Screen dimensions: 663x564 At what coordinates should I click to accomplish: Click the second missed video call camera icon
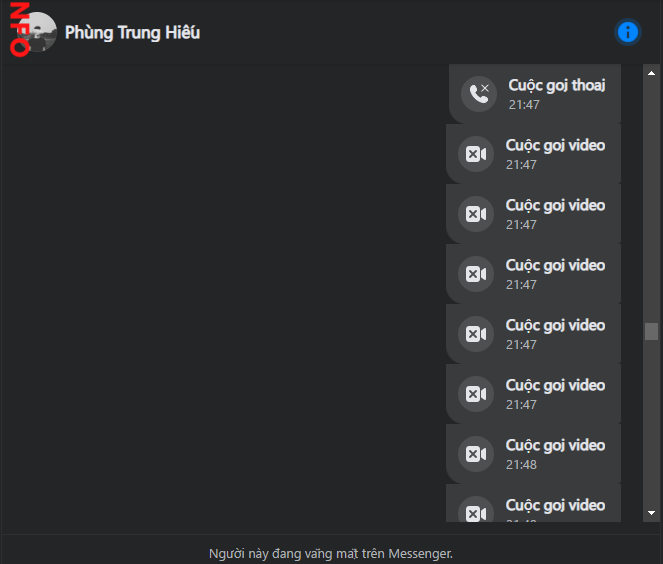click(475, 215)
